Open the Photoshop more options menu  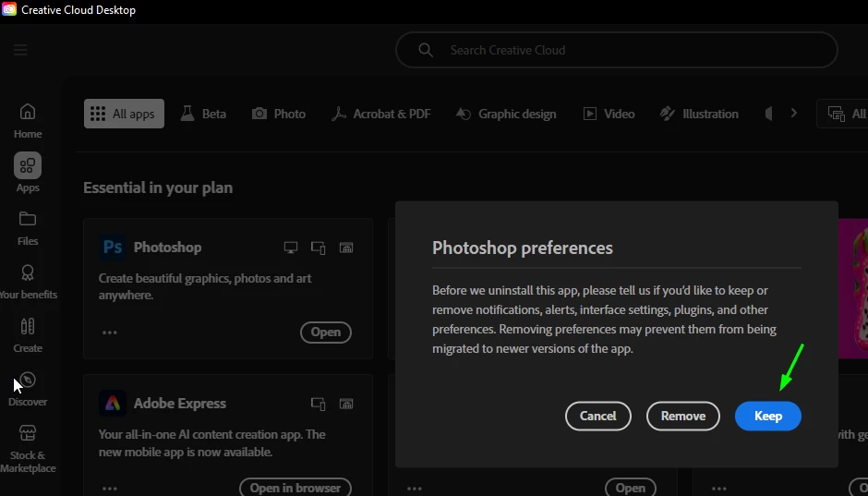pyautogui.click(x=110, y=333)
